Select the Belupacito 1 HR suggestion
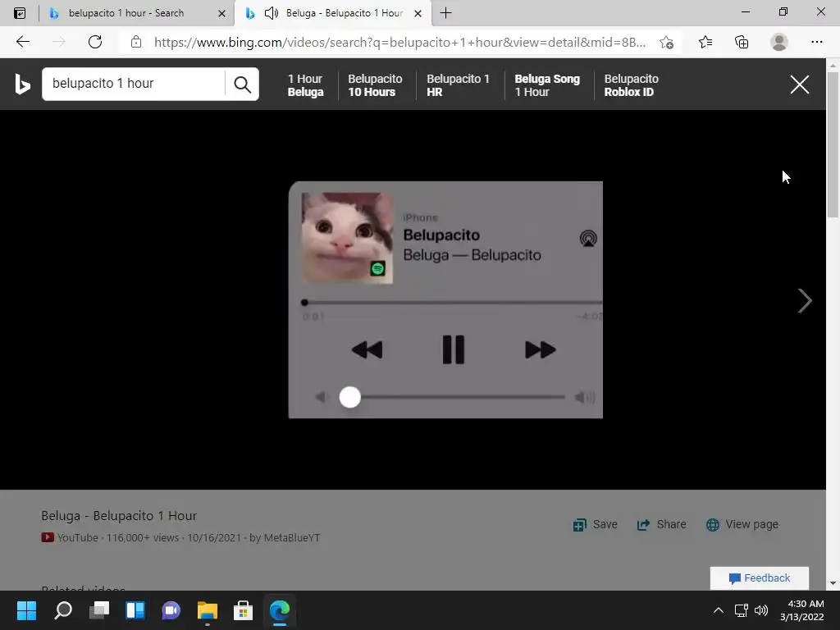Screen dimensions: 840x630 tap(458, 85)
